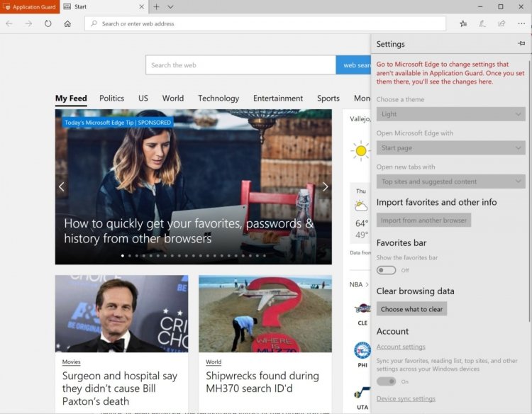Toggle the account Sync switch
This screenshot has width=532, height=414.
coord(386,381)
